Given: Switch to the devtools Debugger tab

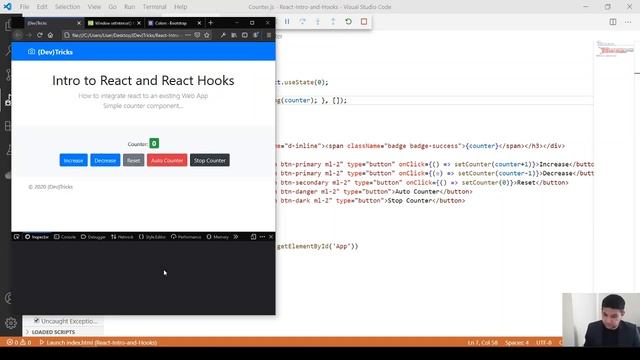Looking at the screenshot, I should tap(93, 237).
